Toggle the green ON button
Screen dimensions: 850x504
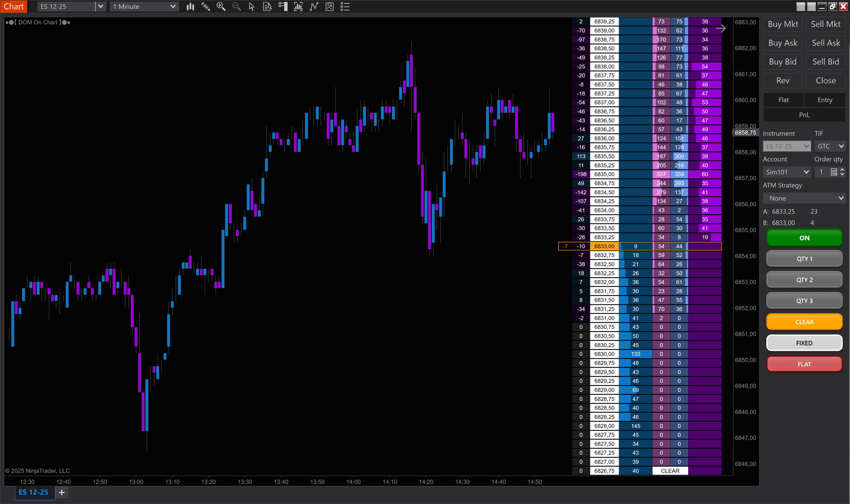804,238
